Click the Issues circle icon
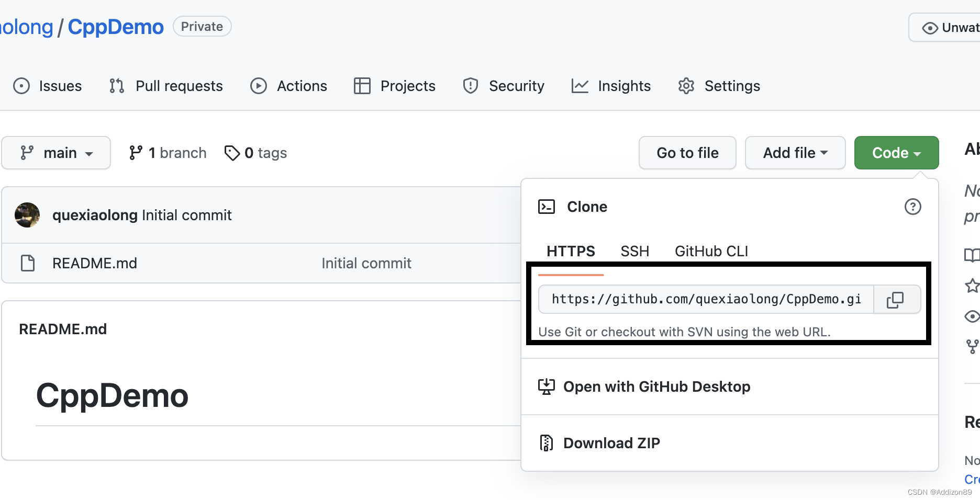 pyautogui.click(x=21, y=86)
